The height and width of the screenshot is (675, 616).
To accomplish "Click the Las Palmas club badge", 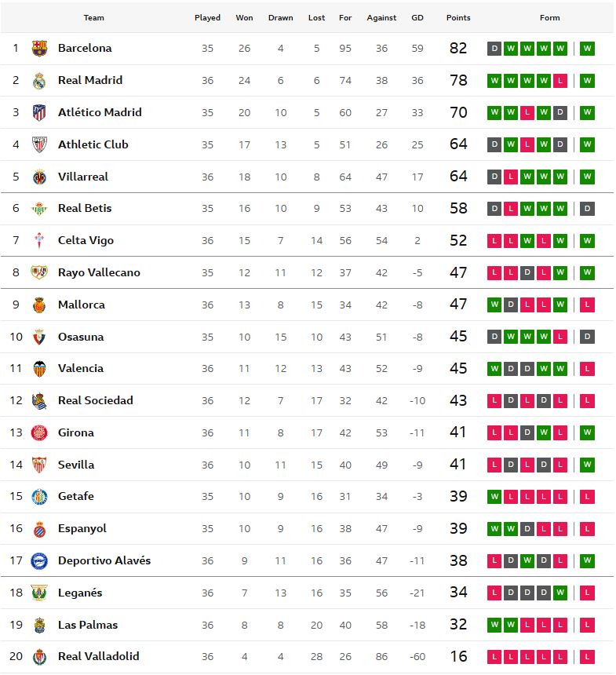I will [39, 626].
